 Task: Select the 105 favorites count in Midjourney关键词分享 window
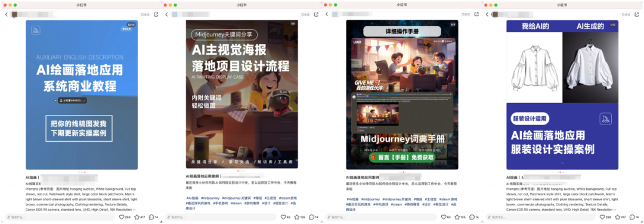303,217
